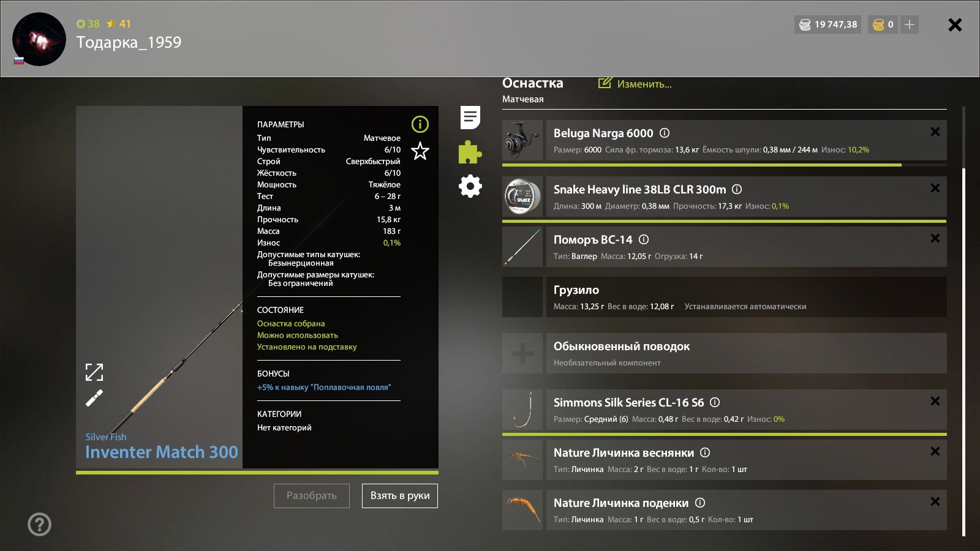Select Грузило row title
Screen dimensions: 980x551
576,290
